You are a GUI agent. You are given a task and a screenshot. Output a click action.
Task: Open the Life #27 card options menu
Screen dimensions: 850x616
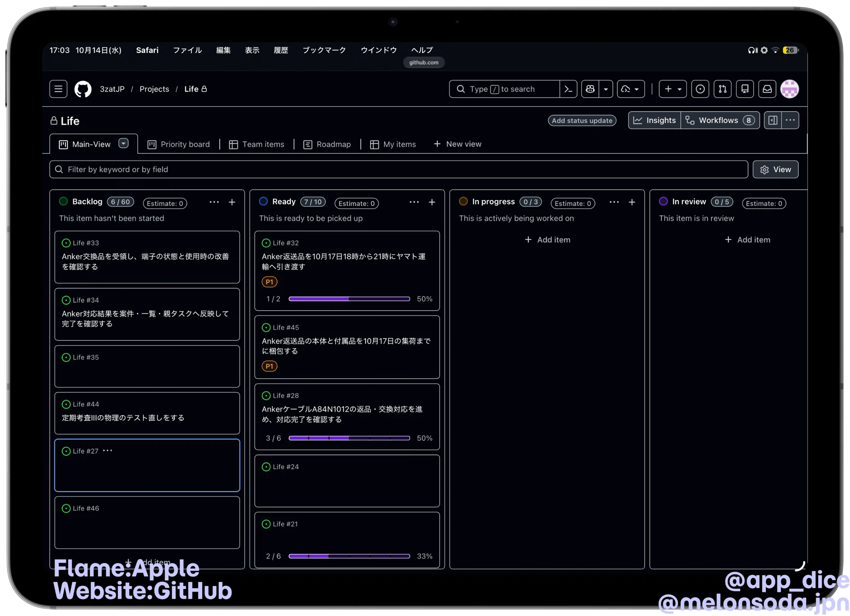pyautogui.click(x=108, y=450)
